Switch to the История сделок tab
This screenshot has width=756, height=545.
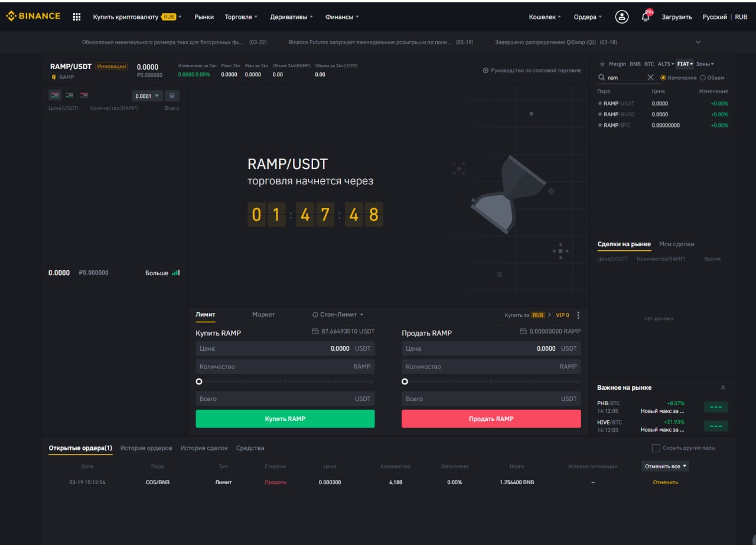click(204, 448)
